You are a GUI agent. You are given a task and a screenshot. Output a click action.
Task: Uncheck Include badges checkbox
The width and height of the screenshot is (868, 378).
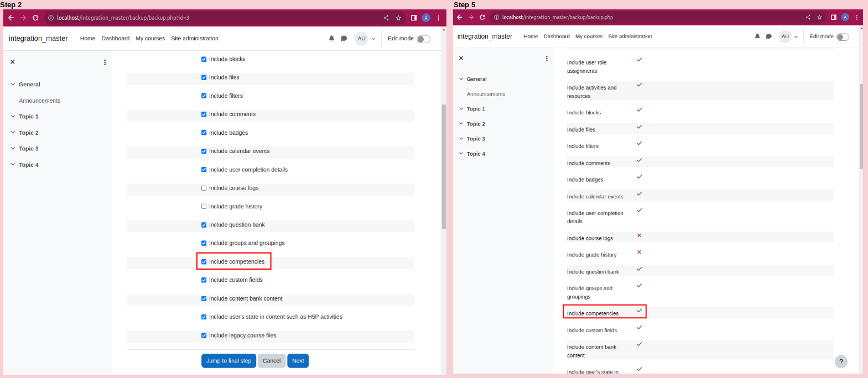coord(204,133)
